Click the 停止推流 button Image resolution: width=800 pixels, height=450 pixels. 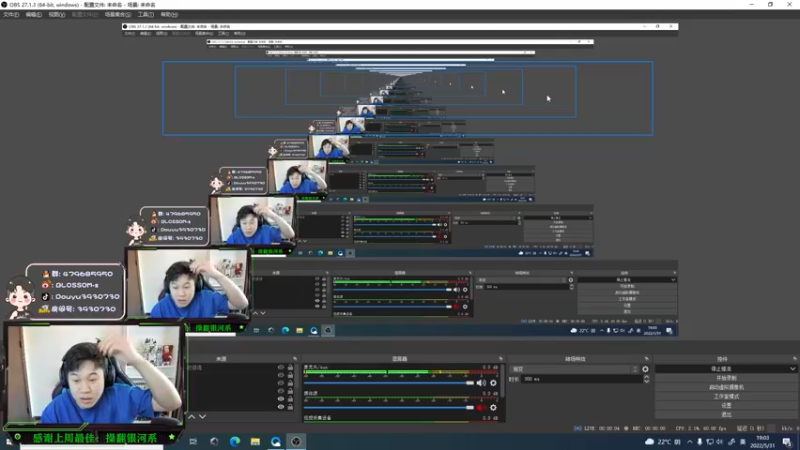tap(721, 368)
